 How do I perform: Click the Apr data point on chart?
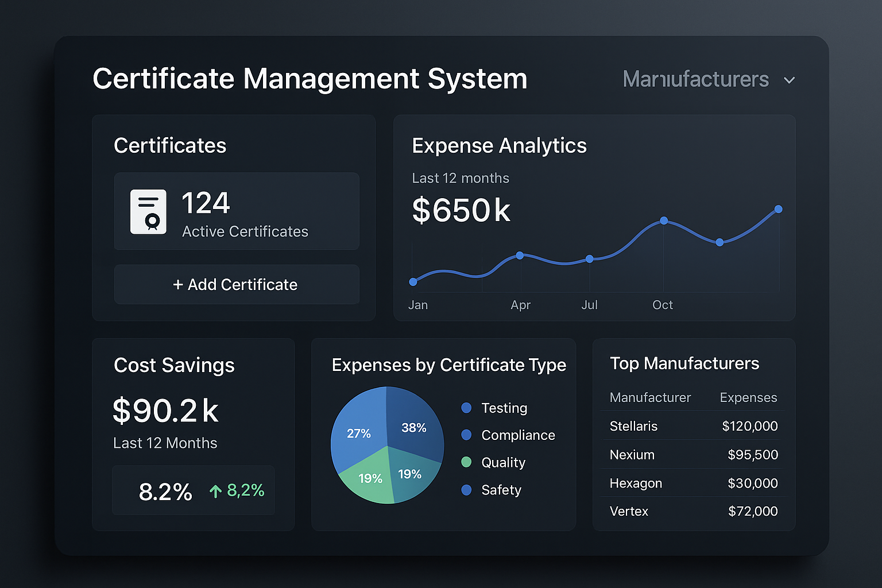tap(520, 256)
